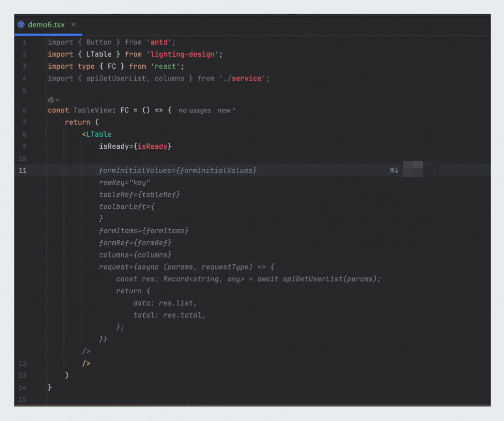Expand the chevron next to the AI action icon
Image resolution: width=504 pixels, height=421 pixels.
58,100
